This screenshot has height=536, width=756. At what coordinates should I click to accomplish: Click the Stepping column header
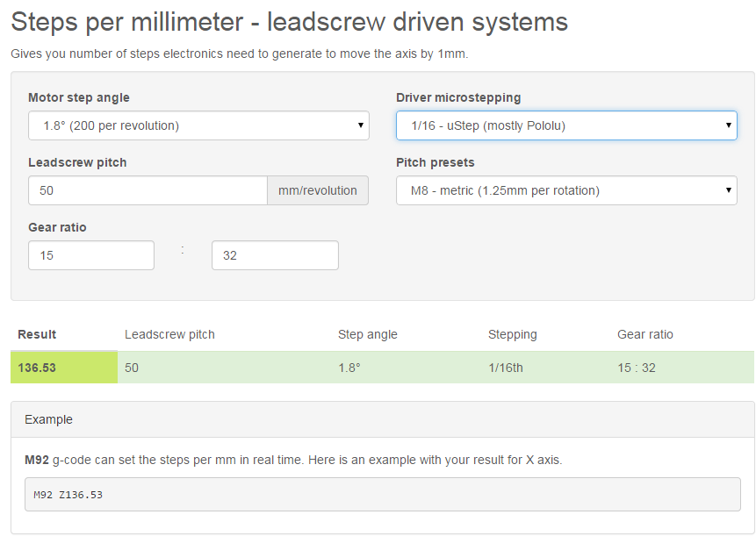click(512, 334)
